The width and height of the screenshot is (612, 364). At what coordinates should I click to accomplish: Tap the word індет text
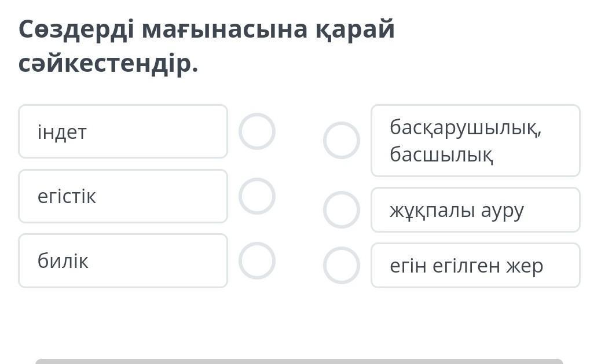[x=62, y=132]
